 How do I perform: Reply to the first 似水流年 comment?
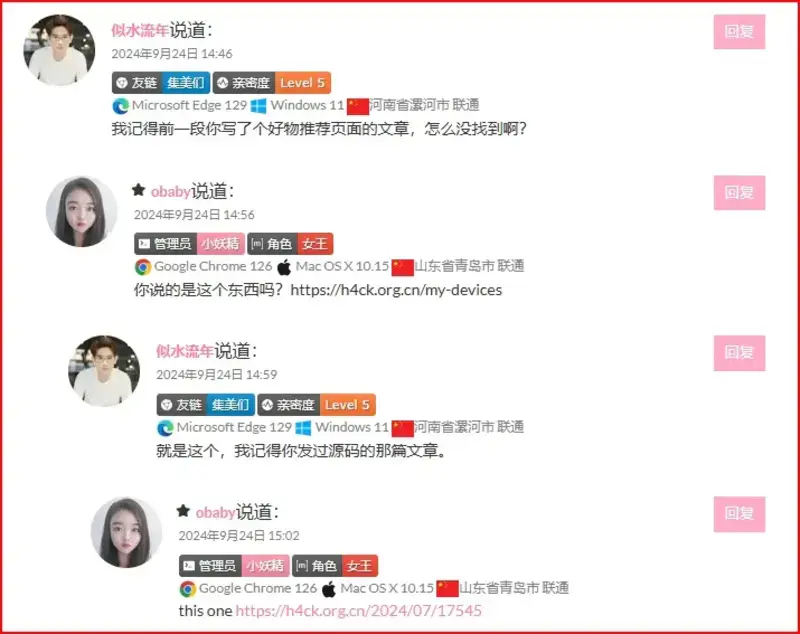click(739, 32)
